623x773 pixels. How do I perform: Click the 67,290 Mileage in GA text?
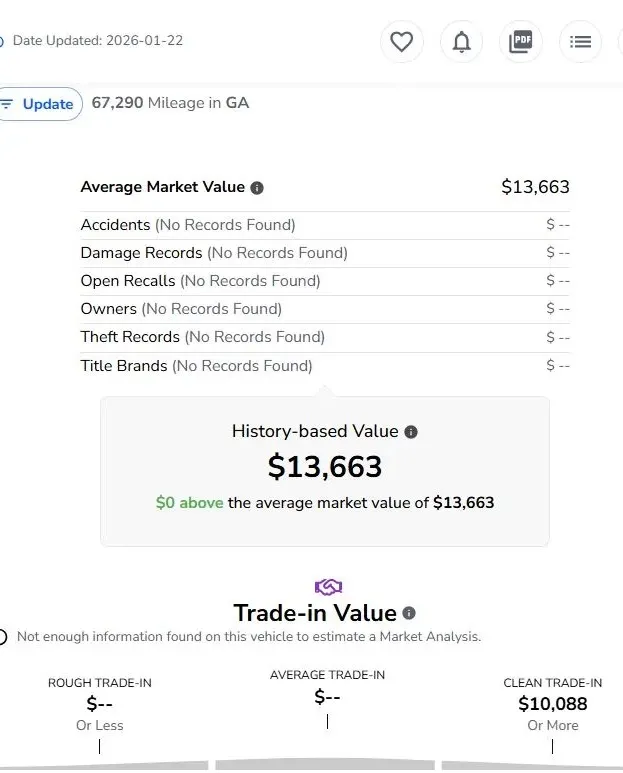[170, 103]
